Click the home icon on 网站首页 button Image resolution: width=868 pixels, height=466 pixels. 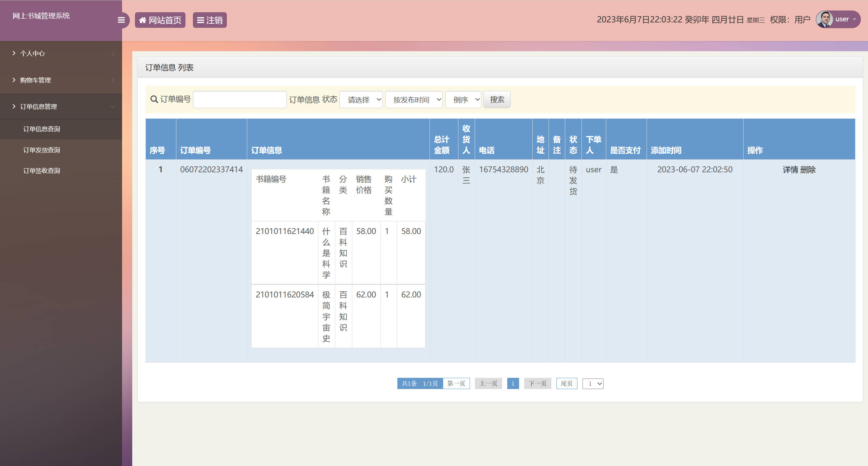(143, 20)
